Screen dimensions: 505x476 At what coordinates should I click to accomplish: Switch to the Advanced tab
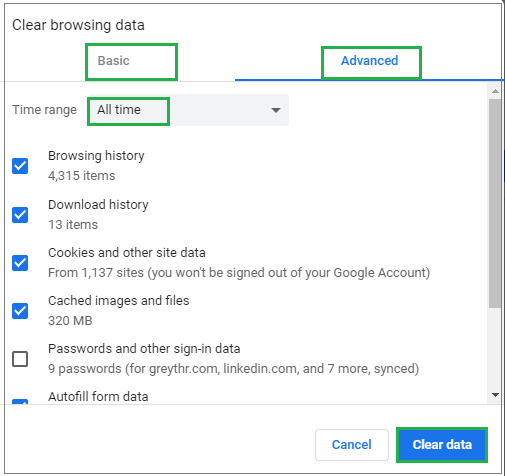[369, 61]
